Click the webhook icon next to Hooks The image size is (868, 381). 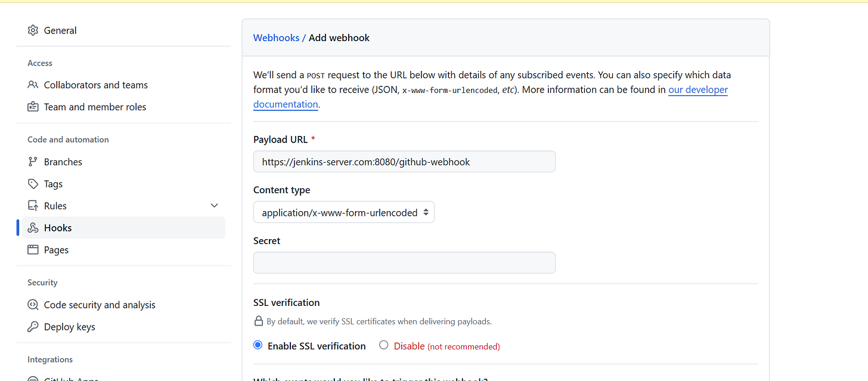click(33, 227)
